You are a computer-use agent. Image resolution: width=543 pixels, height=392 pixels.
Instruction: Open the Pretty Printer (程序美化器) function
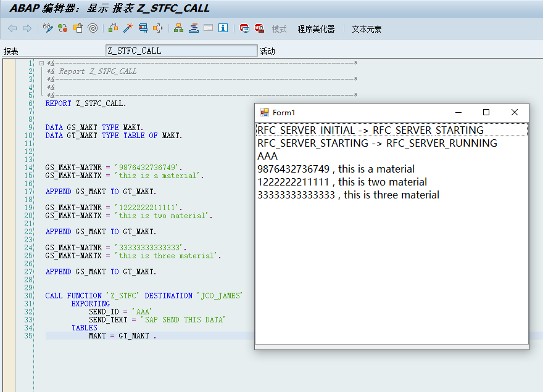(317, 28)
